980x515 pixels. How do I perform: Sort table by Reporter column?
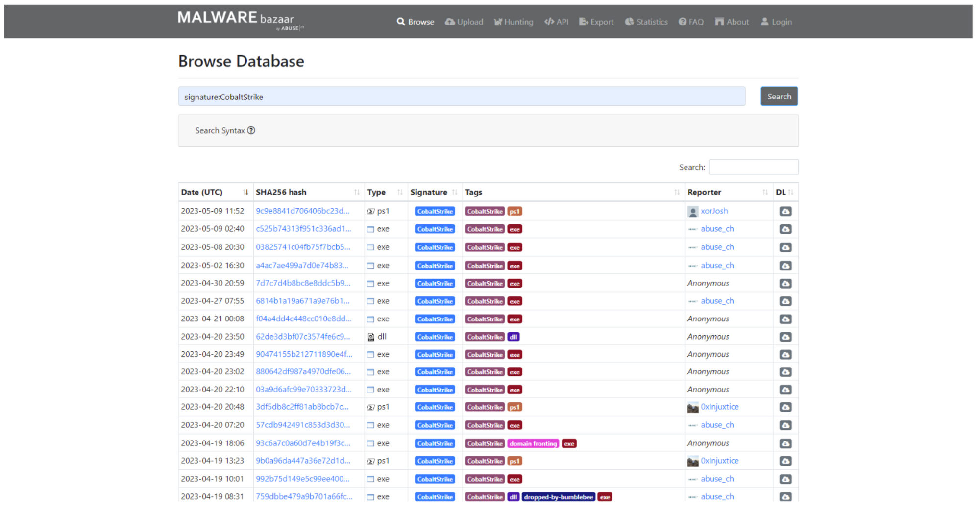[728, 192]
